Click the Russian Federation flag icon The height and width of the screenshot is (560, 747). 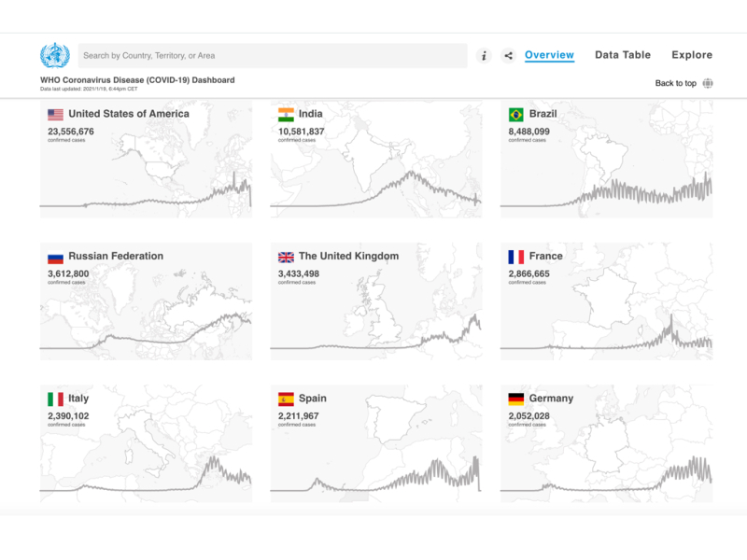point(55,257)
